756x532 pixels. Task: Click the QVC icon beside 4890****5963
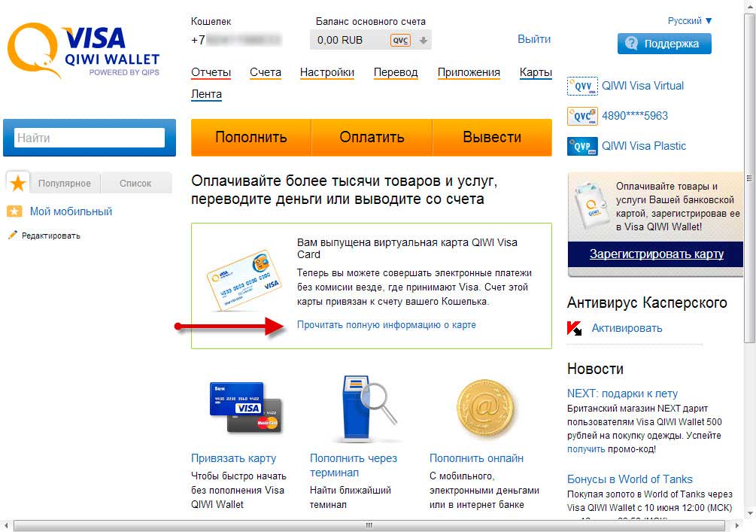point(582,116)
